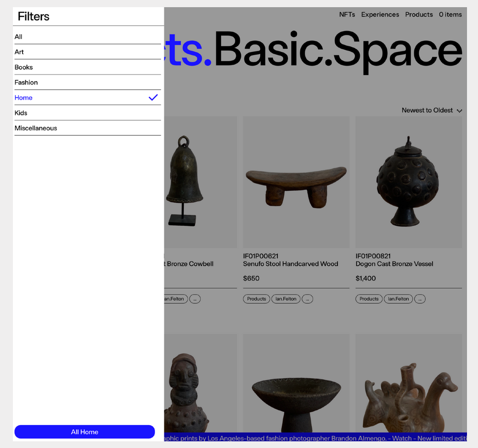Open the NFTs page link

[x=347, y=15]
